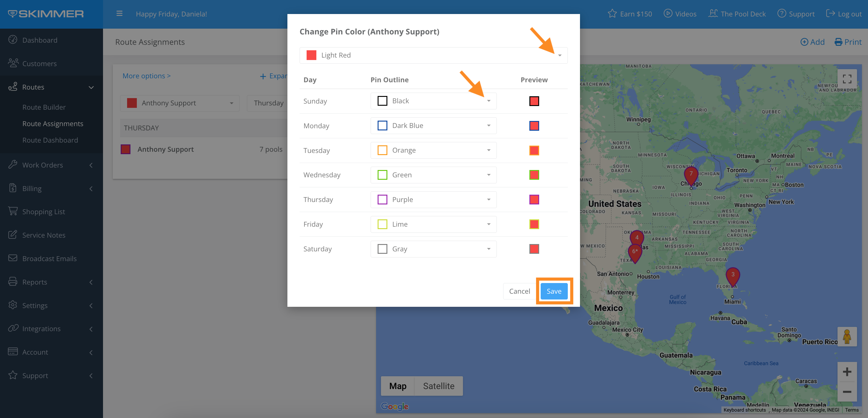The height and width of the screenshot is (418, 868).
Task: Click Thursday's preview color swatch
Action: [x=534, y=199]
